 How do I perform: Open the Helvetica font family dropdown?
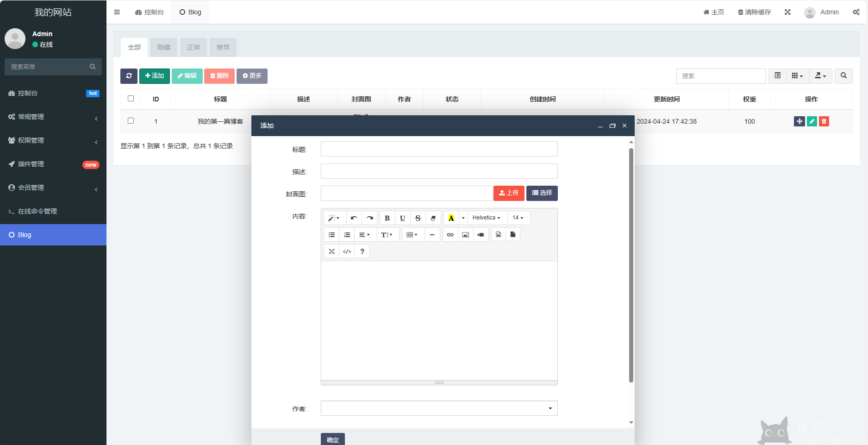(x=486, y=218)
